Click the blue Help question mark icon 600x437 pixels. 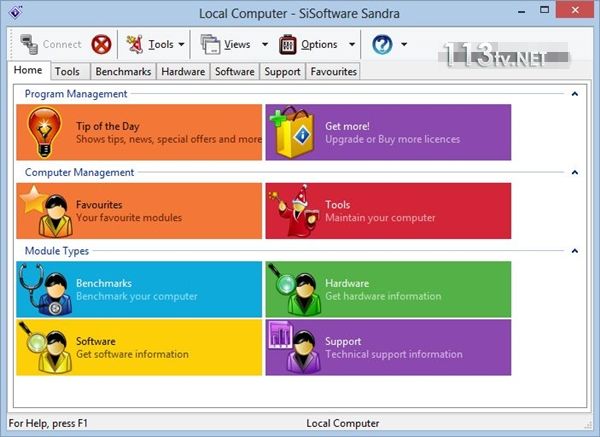pyautogui.click(x=382, y=44)
